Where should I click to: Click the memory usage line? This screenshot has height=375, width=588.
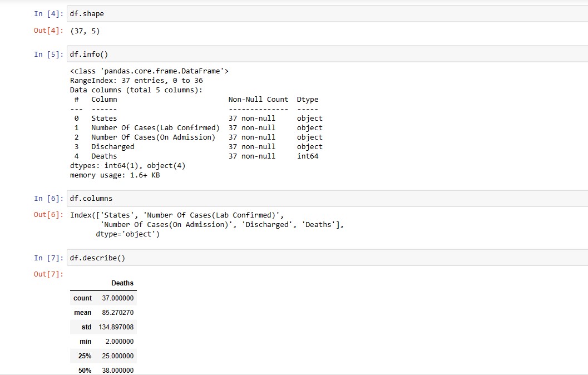point(115,175)
